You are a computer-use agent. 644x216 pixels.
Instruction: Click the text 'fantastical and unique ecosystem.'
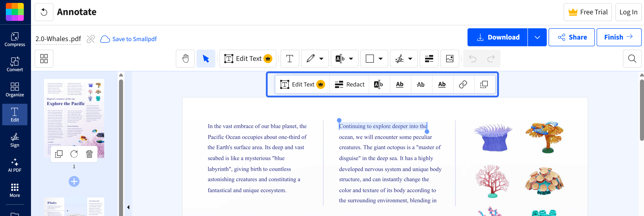point(247,190)
